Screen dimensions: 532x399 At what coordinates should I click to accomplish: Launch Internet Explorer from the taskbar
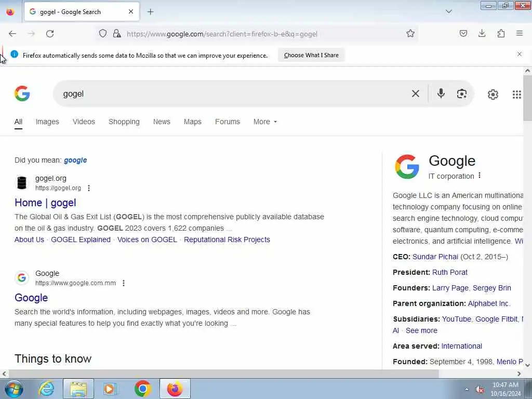[46, 389]
